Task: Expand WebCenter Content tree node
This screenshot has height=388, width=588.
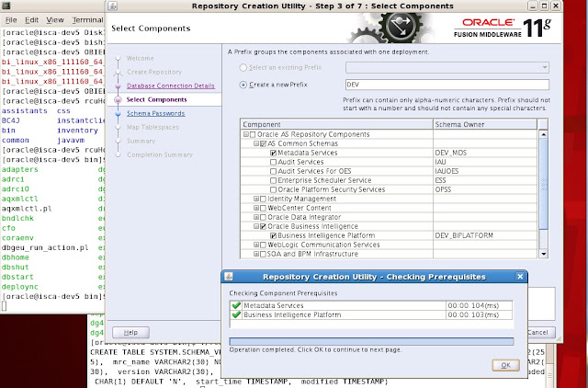Action: [x=256, y=208]
